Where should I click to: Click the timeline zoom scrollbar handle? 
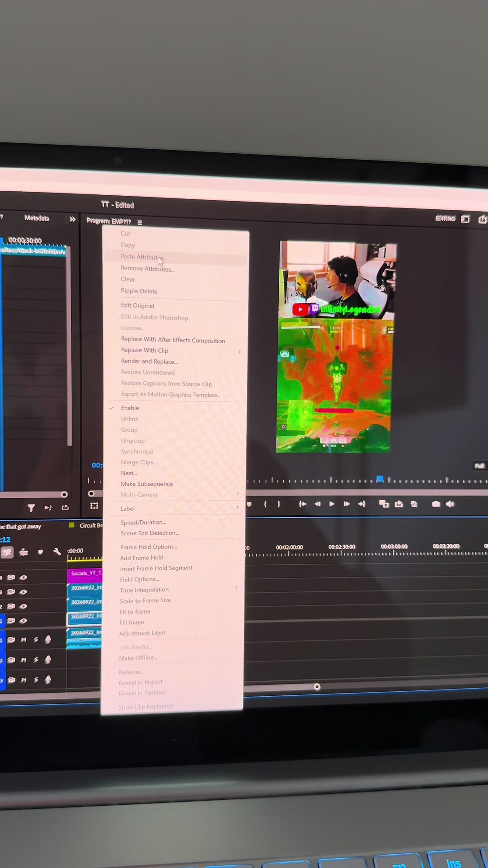click(317, 687)
